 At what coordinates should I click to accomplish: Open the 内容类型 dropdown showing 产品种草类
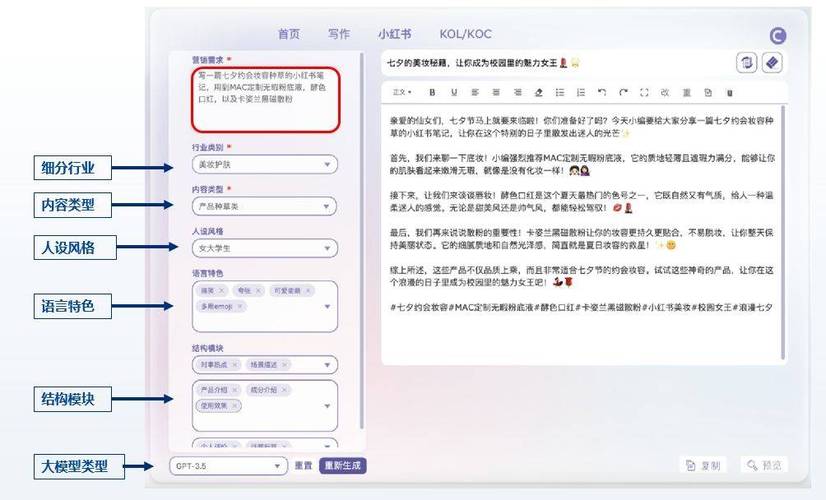[x=264, y=206]
